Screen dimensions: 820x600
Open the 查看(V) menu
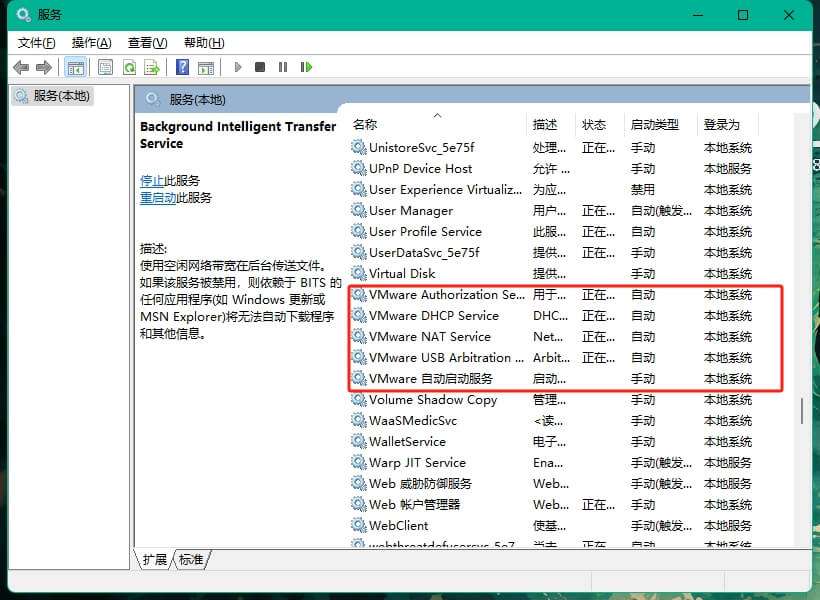pyautogui.click(x=147, y=42)
